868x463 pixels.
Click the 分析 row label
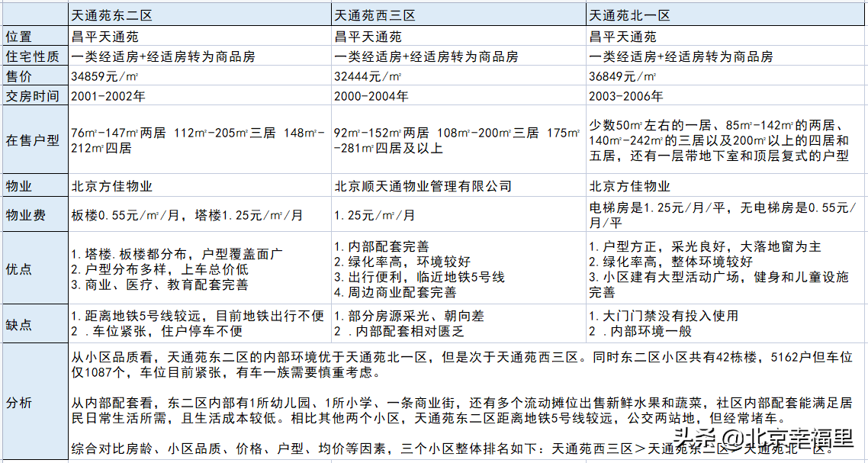[x=36, y=402]
